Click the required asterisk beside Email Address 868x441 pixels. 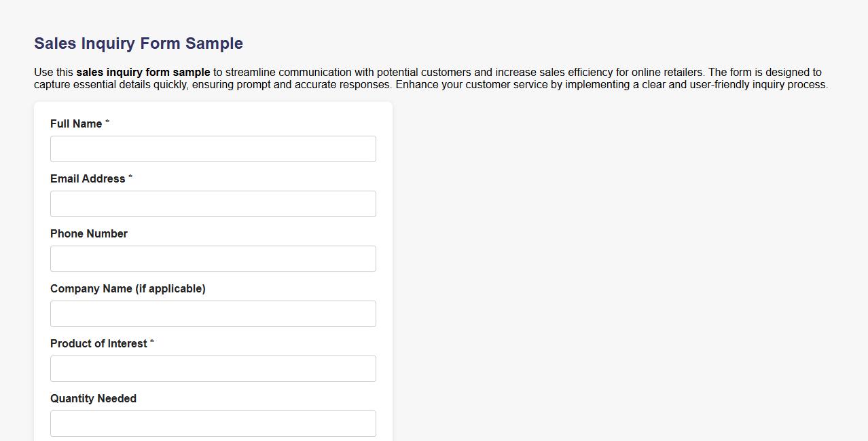tap(130, 177)
